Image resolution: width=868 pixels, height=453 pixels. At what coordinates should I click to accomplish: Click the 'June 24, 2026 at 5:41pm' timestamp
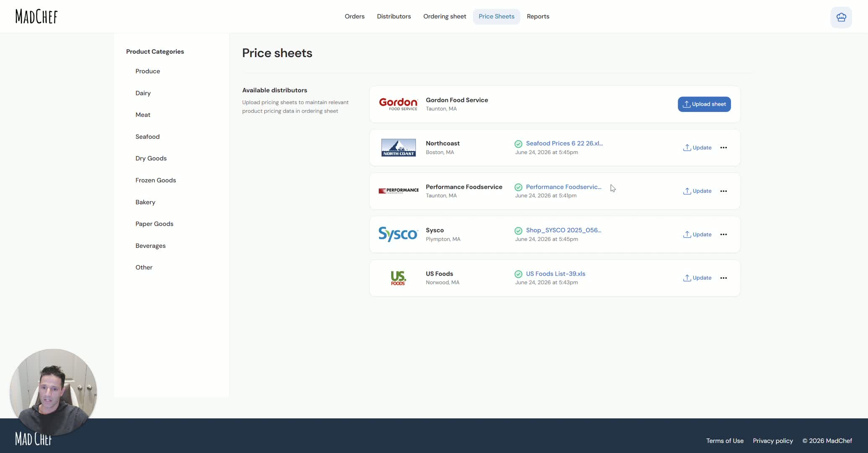(x=546, y=195)
